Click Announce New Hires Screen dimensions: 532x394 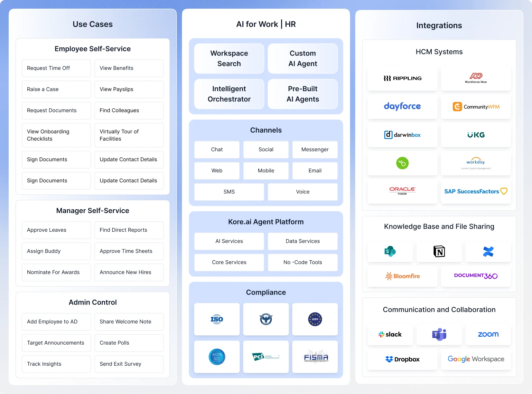pos(129,272)
